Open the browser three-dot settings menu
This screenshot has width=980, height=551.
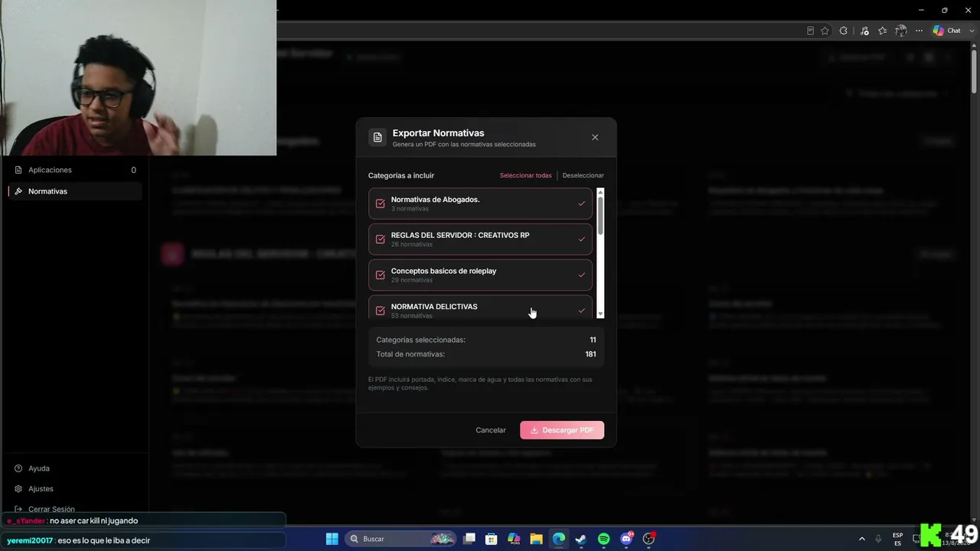(x=919, y=31)
